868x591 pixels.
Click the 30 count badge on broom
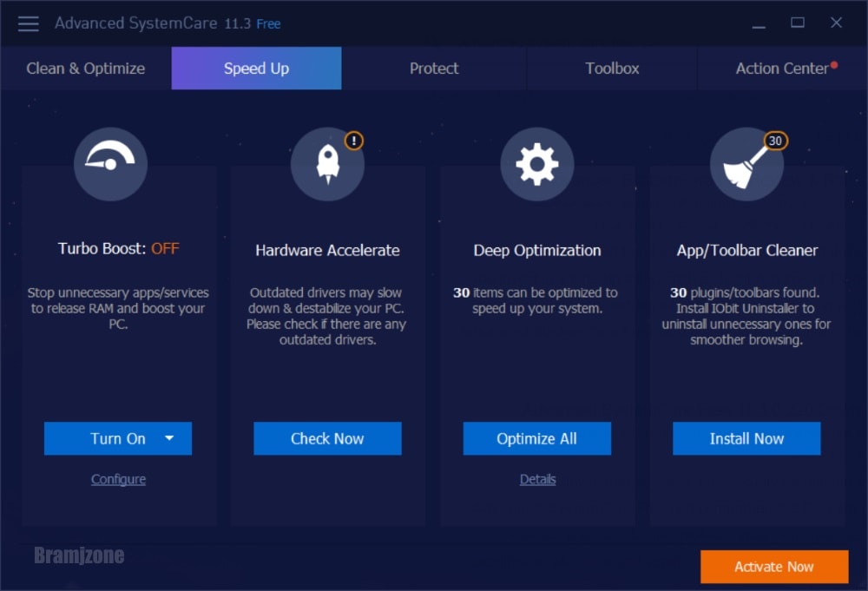[x=775, y=141]
